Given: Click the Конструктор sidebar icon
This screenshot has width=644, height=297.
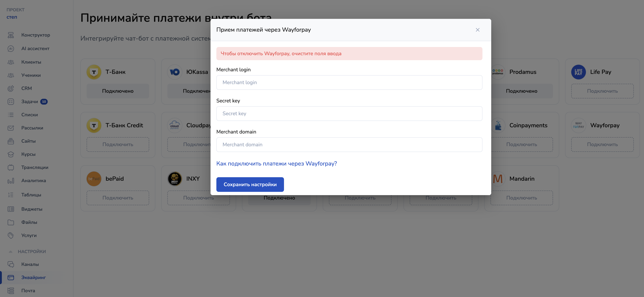Looking at the screenshot, I should click(11, 35).
